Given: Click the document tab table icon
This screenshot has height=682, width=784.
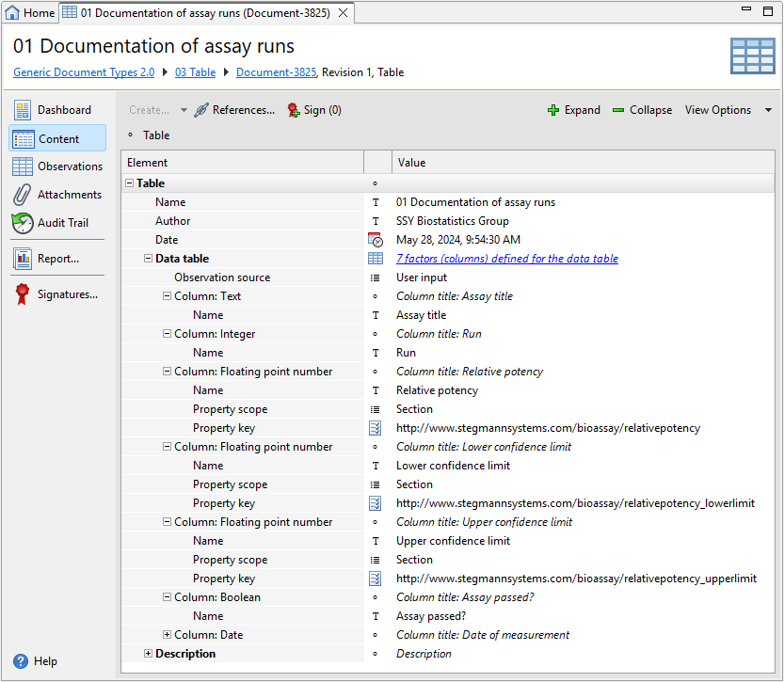Looking at the screenshot, I should (x=70, y=12).
